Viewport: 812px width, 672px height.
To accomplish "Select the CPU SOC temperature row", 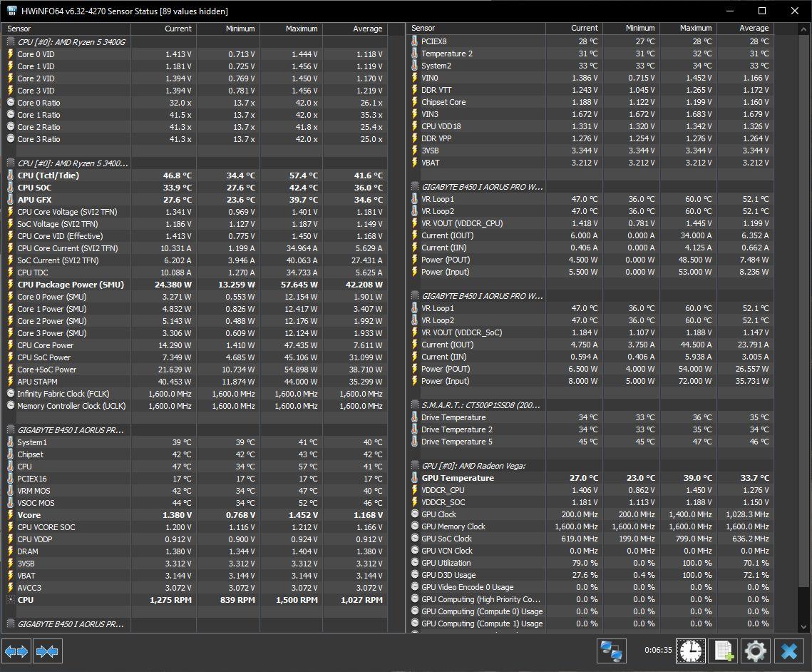I will (x=195, y=188).
